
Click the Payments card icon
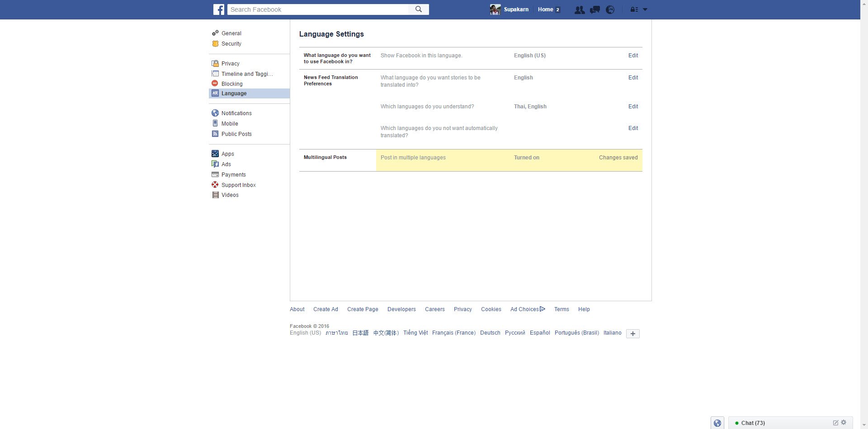(x=215, y=174)
